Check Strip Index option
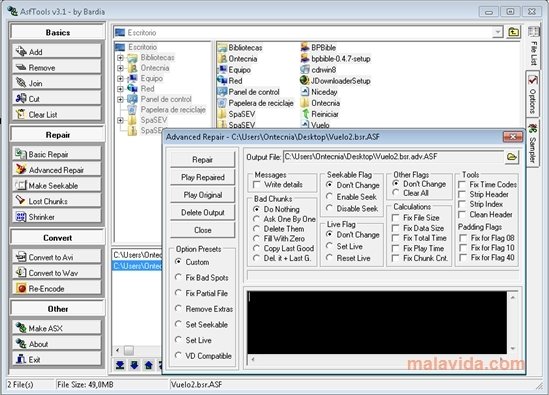Screen dimensions: 549x395 [462, 204]
